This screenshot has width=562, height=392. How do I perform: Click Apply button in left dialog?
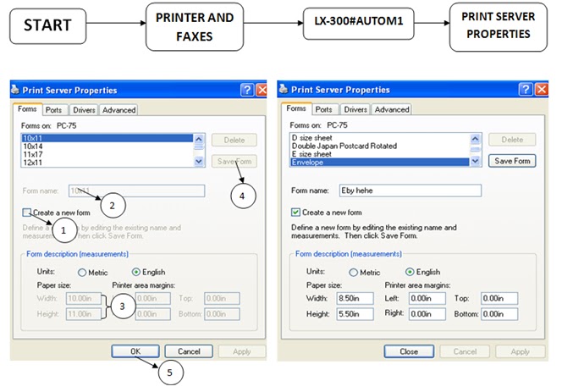coord(242,351)
